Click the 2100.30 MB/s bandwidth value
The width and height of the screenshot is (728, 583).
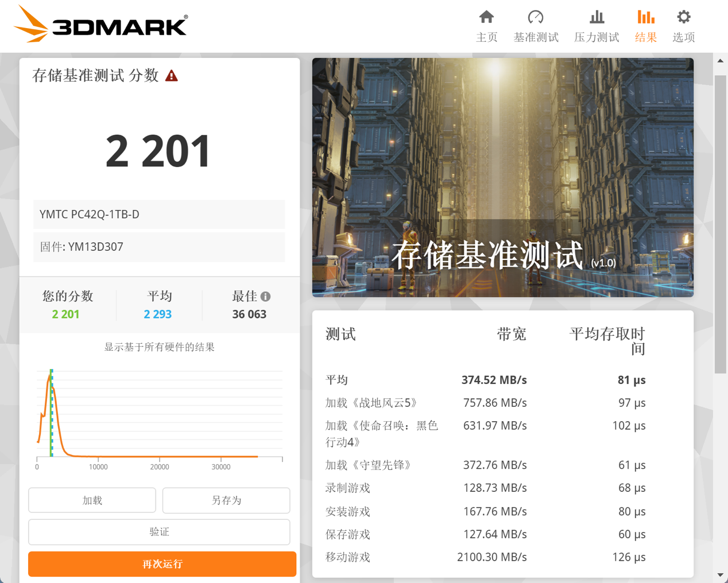tap(492, 557)
